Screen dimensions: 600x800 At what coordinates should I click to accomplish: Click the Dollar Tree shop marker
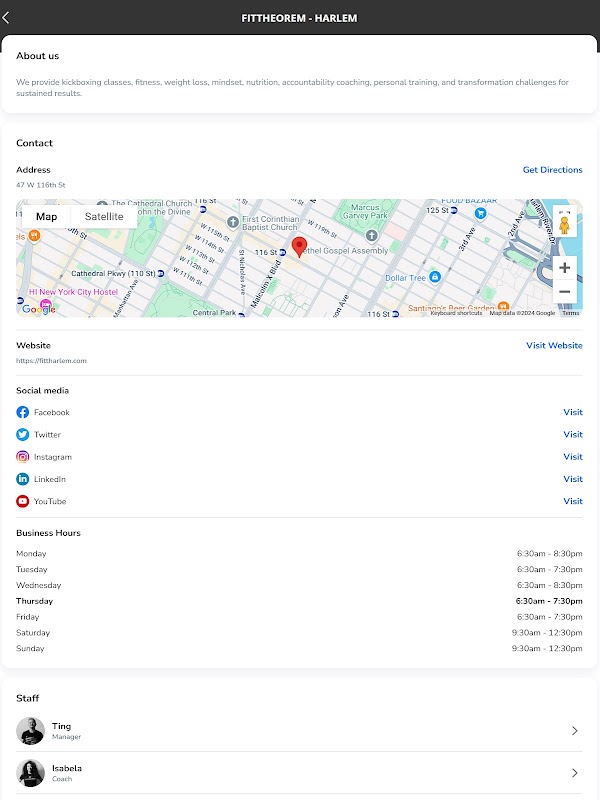[435, 277]
